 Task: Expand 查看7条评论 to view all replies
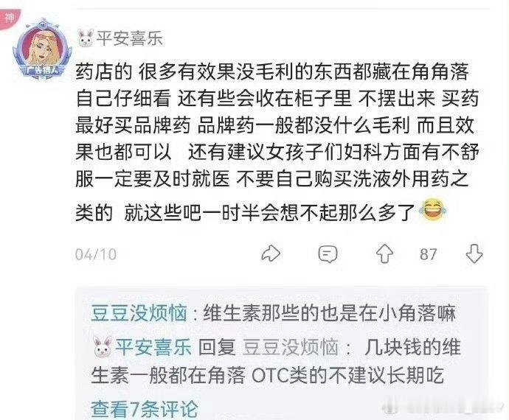pos(145,409)
